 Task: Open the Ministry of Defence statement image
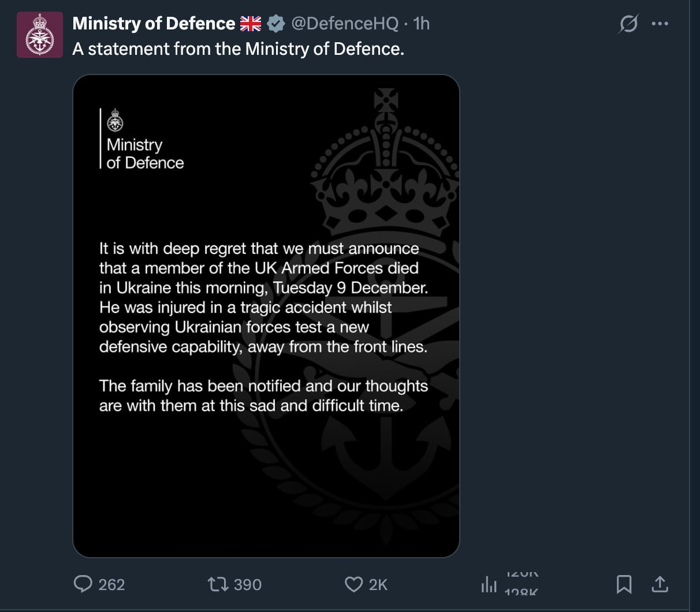266,316
